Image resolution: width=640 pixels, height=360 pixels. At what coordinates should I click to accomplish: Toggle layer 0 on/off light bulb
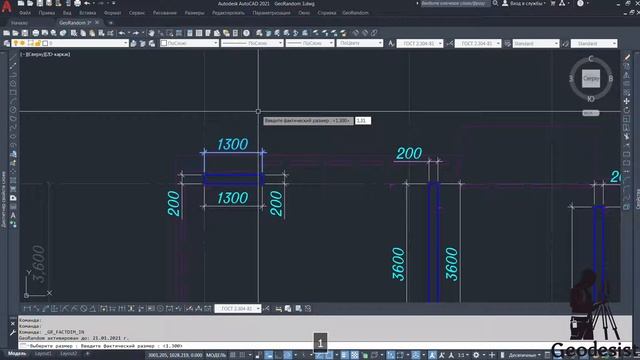16,43
